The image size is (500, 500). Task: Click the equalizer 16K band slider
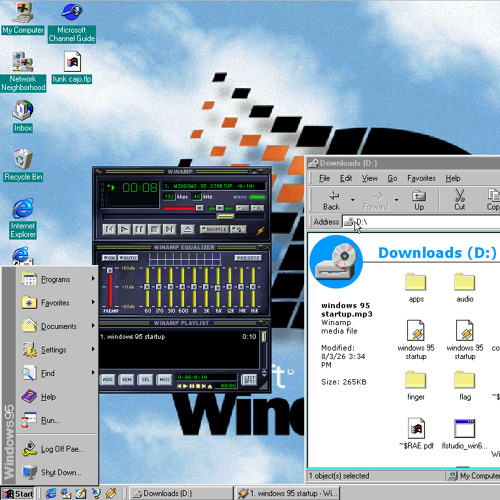pyautogui.click(x=253, y=287)
